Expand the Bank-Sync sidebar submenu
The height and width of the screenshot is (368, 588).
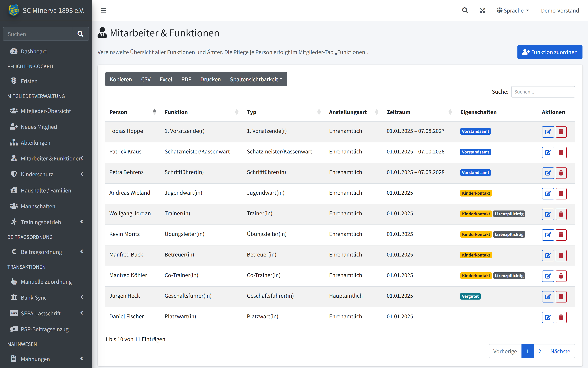(x=46, y=297)
